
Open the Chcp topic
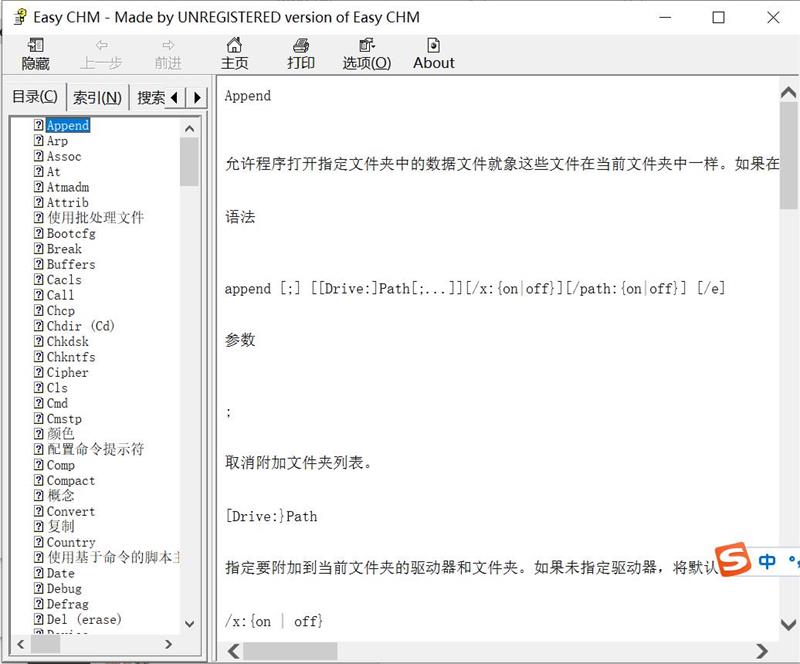tap(61, 310)
